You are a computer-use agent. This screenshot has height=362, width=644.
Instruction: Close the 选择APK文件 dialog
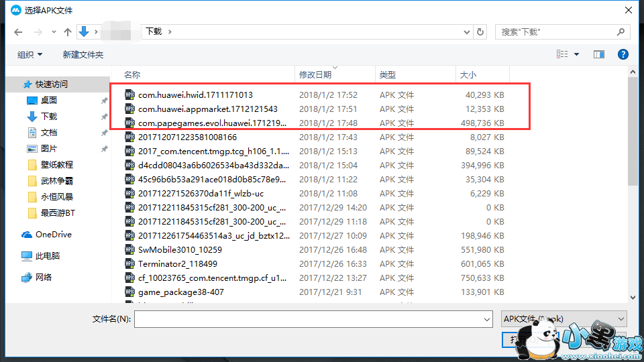[x=629, y=10]
